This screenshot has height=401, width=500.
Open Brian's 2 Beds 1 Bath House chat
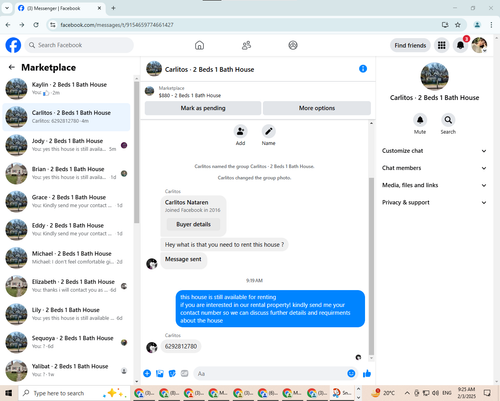(66, 173)
